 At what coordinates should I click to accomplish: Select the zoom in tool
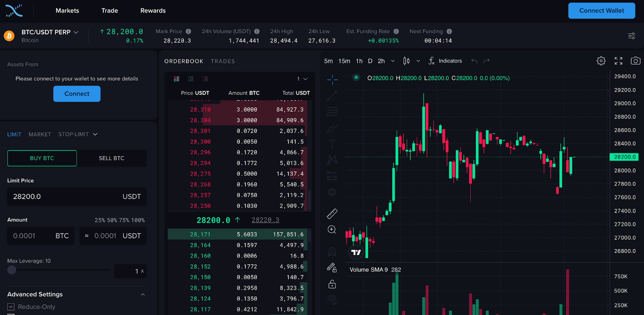(332, 230)
